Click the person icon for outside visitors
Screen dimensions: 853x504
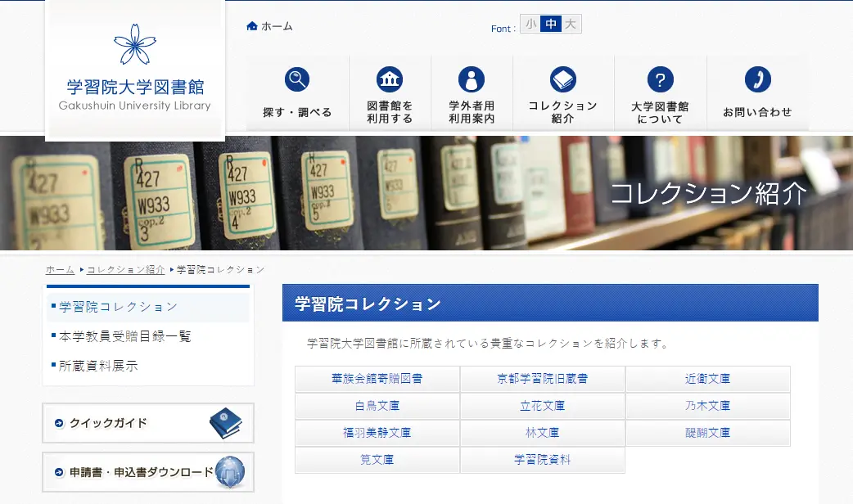pyautogui.click(x=472, y=79)
